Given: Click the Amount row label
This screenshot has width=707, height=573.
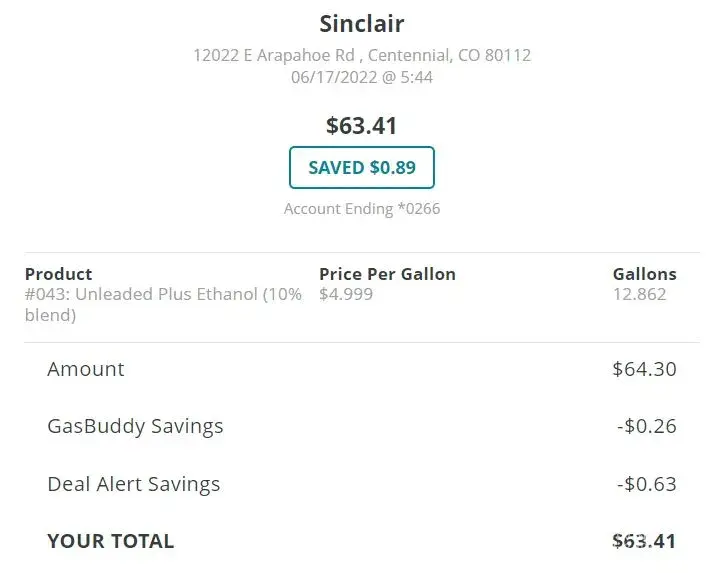Looking at the screenshot, I should [x=86, y=369].
